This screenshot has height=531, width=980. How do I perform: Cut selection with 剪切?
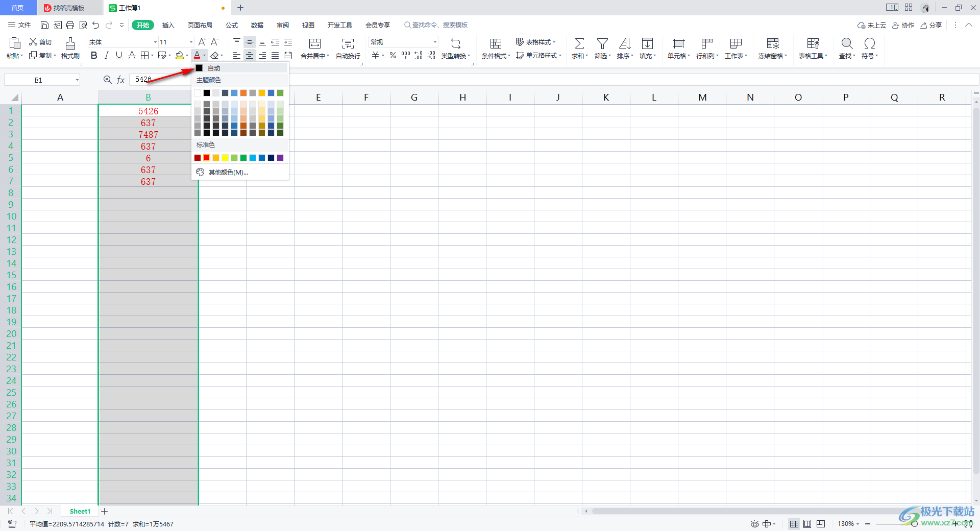tap(40, 42)
